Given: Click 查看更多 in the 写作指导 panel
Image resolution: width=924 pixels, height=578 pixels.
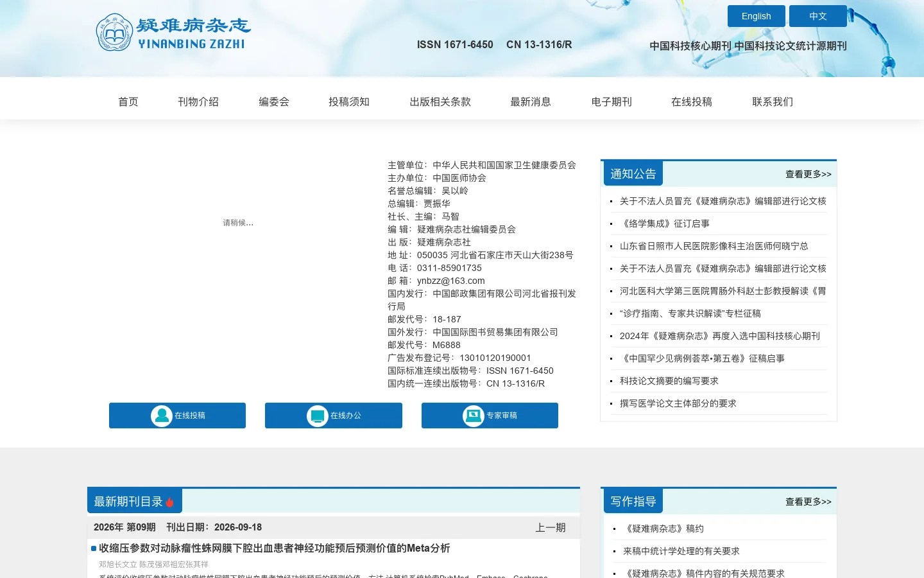Looking at the screenshot, I should [809, 502].
